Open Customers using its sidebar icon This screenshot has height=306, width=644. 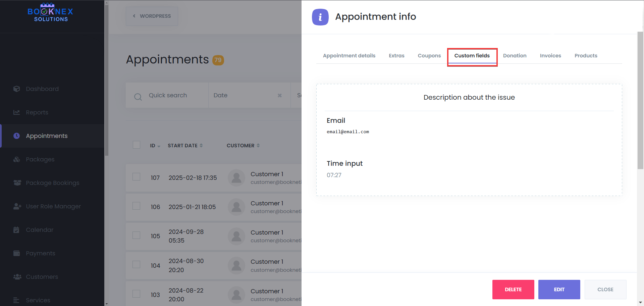pos(17,276)
